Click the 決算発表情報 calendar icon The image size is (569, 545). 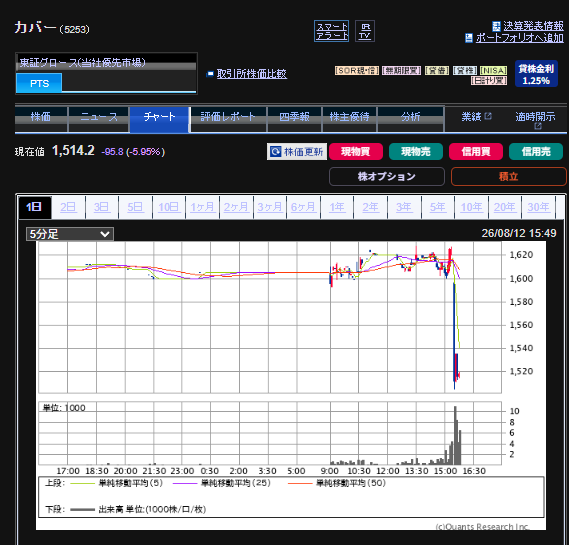tap(496, 26)
